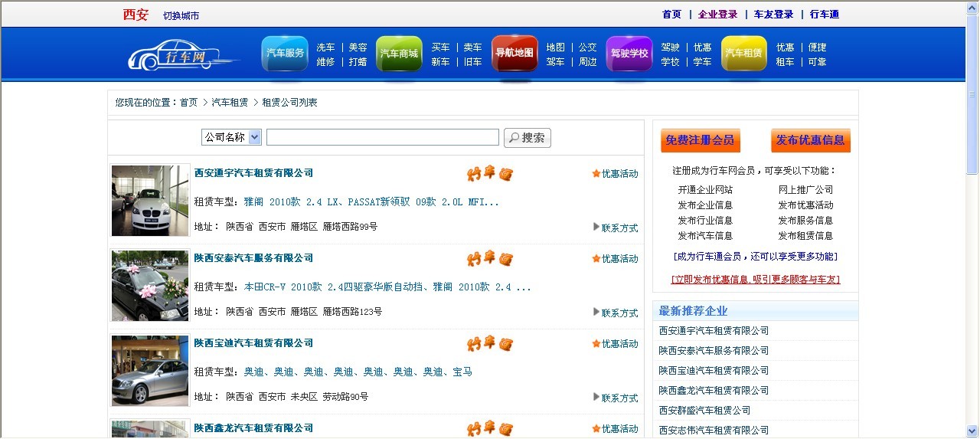Click 行车通 badge for 陕西安泰汽车服务有限公司

pos(490,259)
